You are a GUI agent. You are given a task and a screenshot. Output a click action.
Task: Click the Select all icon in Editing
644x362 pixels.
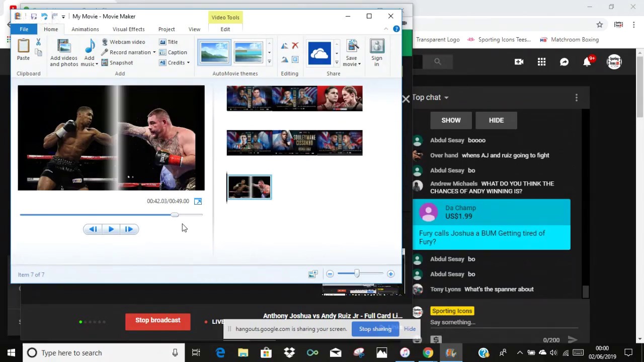click(295, 59)
